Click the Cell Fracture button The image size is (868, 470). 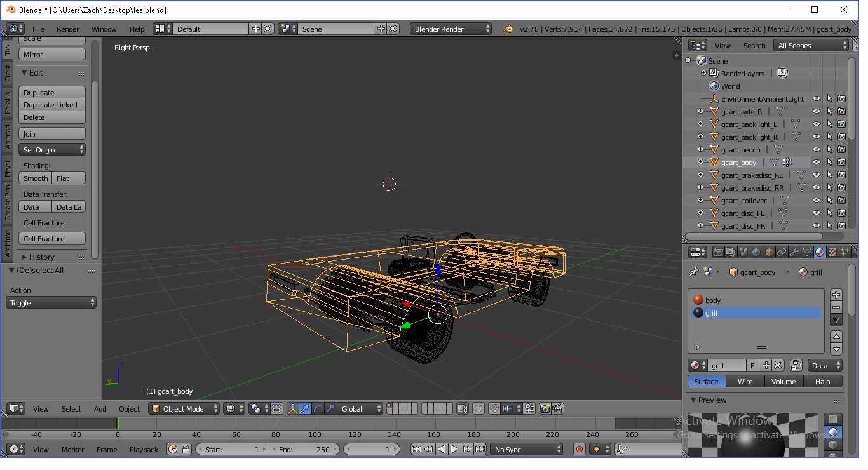click(x=52, y=239)
